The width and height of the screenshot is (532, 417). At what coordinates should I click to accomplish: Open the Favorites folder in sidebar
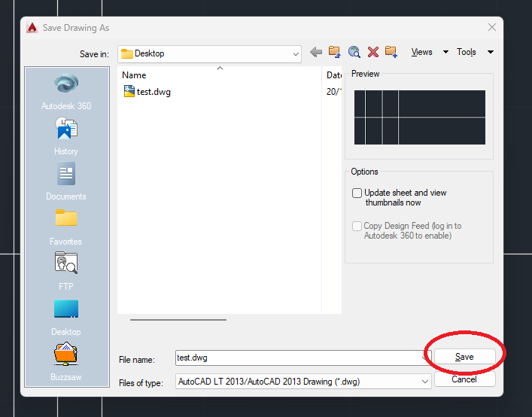[66, 227]
